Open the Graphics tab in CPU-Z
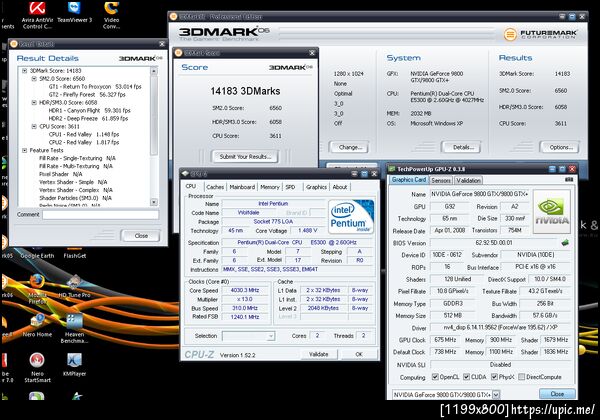 tap(316, 187)
